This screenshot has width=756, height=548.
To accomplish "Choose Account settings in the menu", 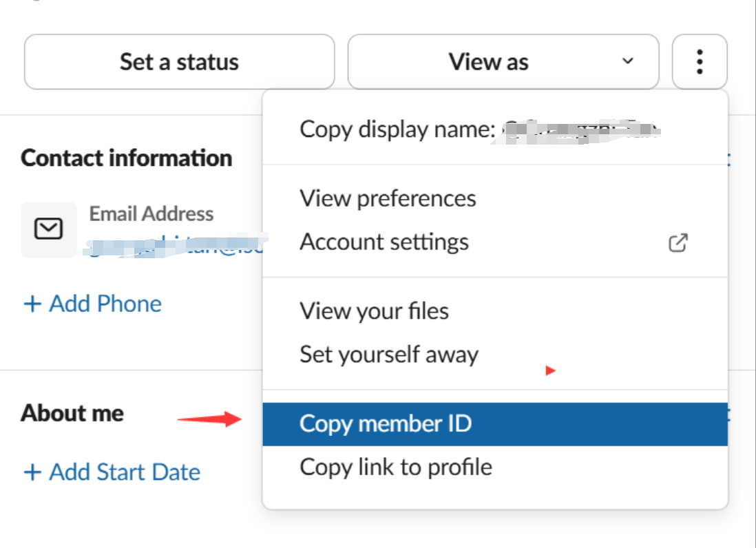I will (x=384, y=242).
